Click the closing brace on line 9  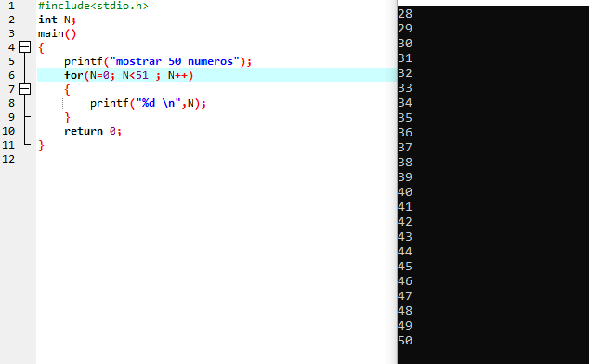67,117
